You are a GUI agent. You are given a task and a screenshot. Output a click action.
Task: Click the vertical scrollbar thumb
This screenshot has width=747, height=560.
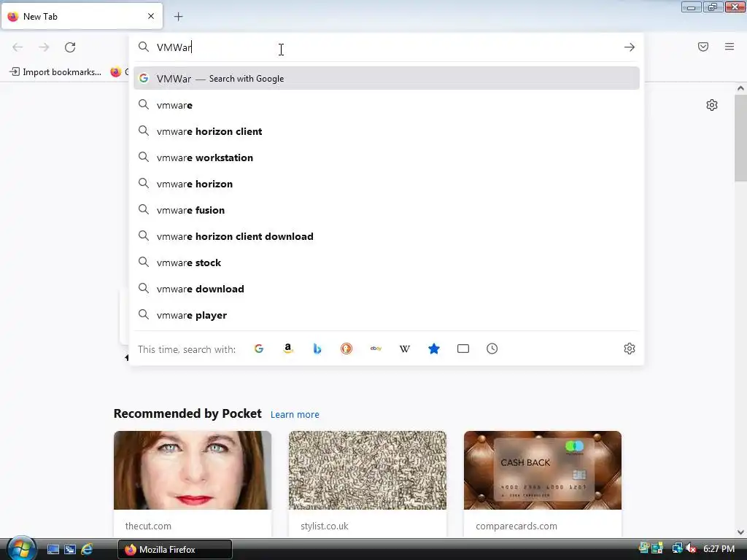click(740, 138)
